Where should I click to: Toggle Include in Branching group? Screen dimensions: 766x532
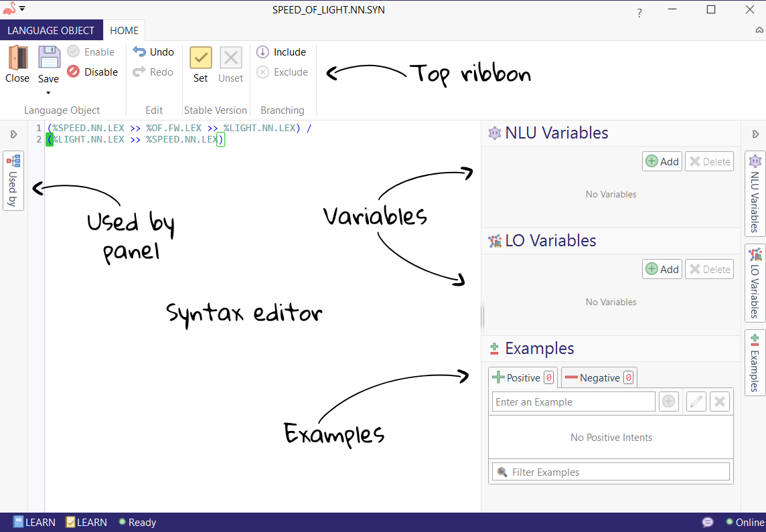point(283,52)
